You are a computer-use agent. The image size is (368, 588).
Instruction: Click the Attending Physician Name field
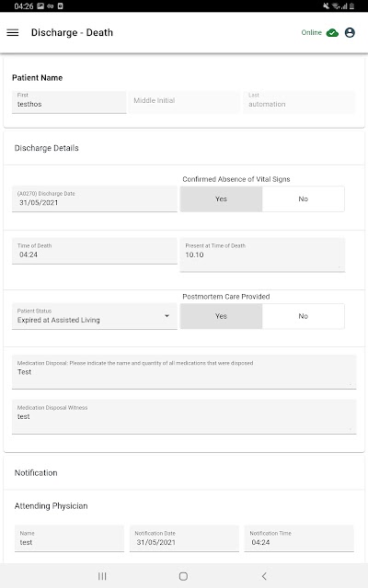click(69, 538)
